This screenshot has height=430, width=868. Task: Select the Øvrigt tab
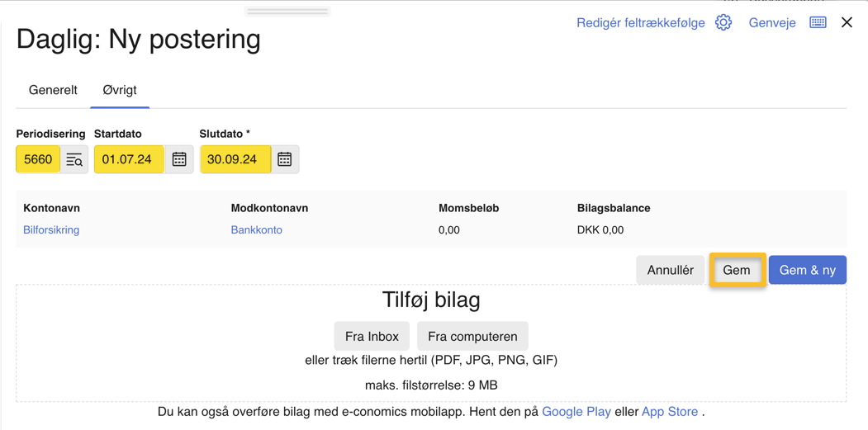tap(120, 90)
